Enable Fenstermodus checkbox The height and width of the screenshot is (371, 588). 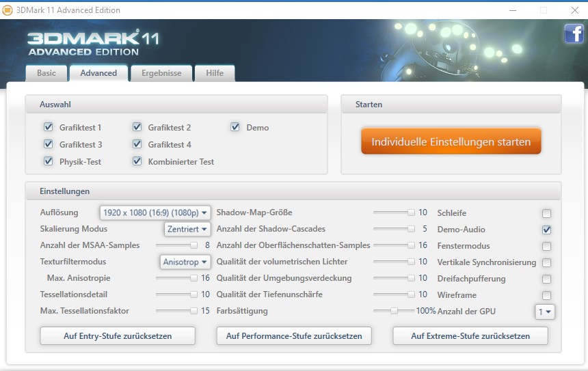click(546, 246)
